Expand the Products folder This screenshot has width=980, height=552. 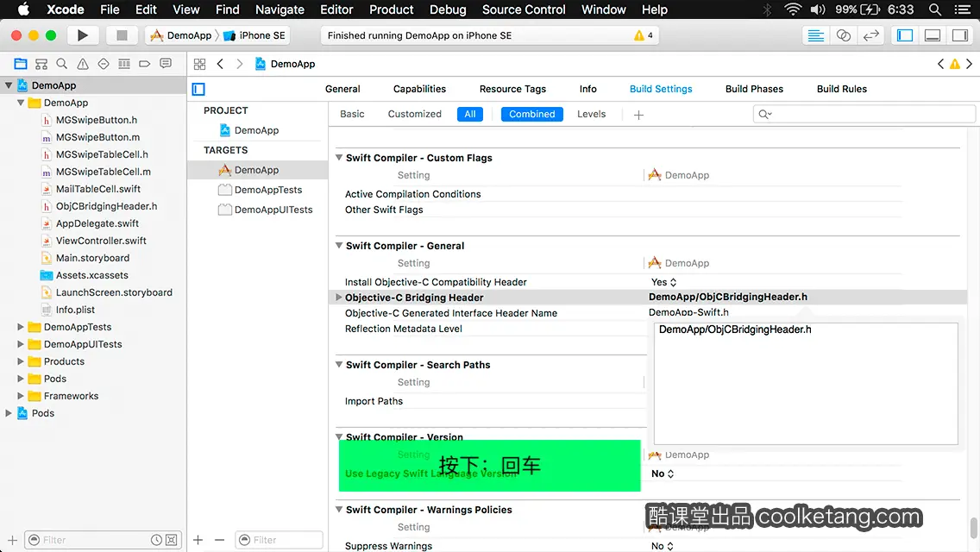pyautogui.click(x=21, y=361)
